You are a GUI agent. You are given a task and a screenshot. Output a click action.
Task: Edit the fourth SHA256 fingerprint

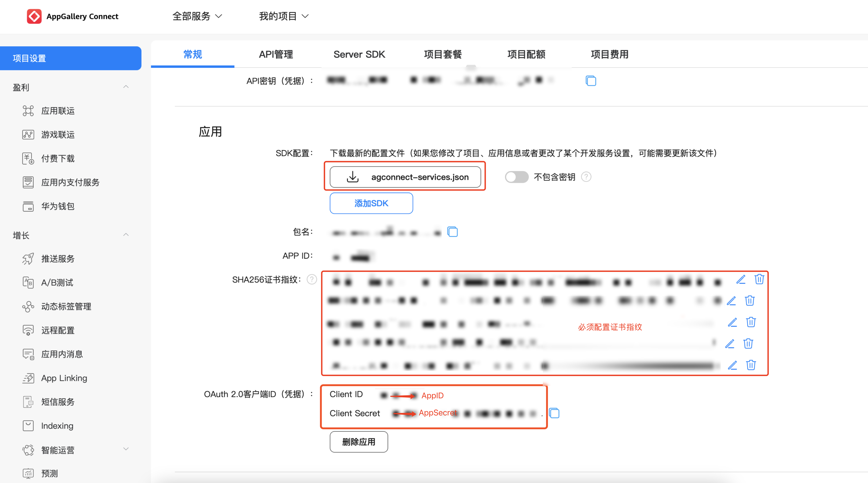click(x=730, y=344)
